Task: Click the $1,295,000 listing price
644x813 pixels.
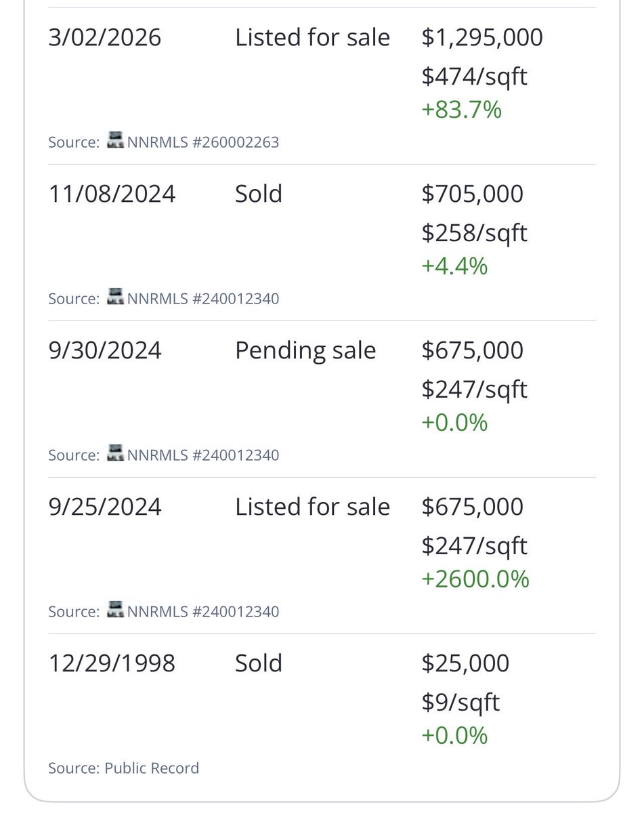Action: click(x=482, y=37)
